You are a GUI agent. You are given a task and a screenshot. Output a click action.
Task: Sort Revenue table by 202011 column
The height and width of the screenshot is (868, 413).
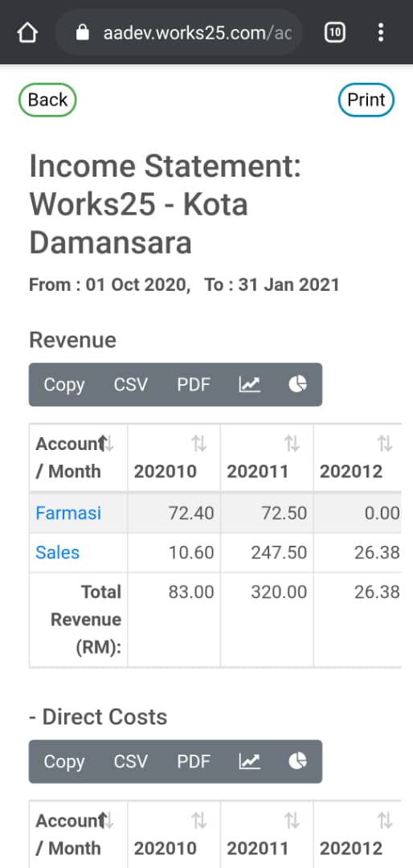tap(267, 457)
